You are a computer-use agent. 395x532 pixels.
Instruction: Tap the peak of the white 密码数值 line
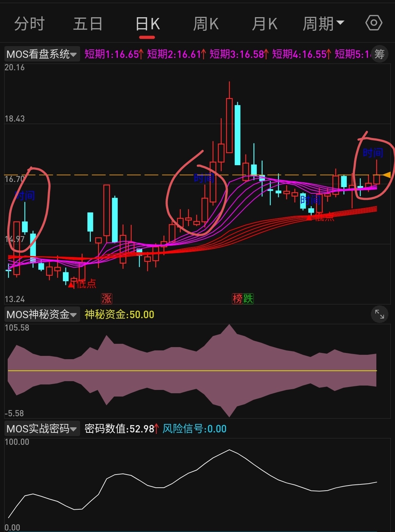229,450
